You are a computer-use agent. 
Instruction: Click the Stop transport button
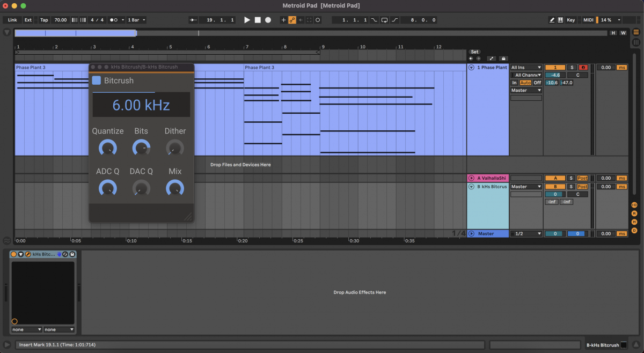click(x=258, y=20)
